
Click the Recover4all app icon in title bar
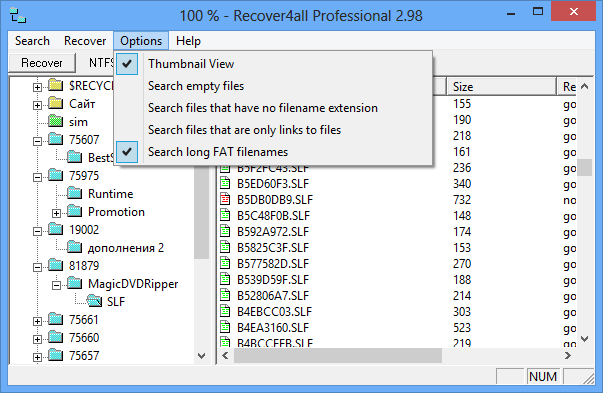point(18,16)
